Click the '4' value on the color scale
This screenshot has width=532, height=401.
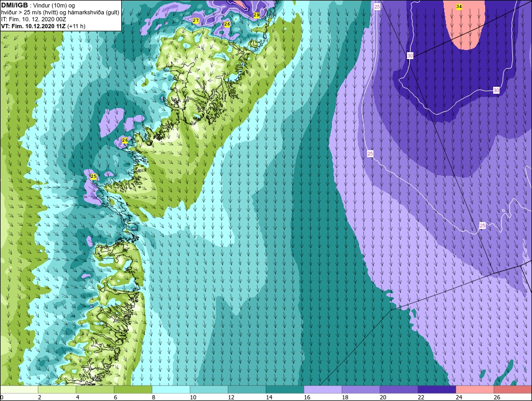[78, 397]
